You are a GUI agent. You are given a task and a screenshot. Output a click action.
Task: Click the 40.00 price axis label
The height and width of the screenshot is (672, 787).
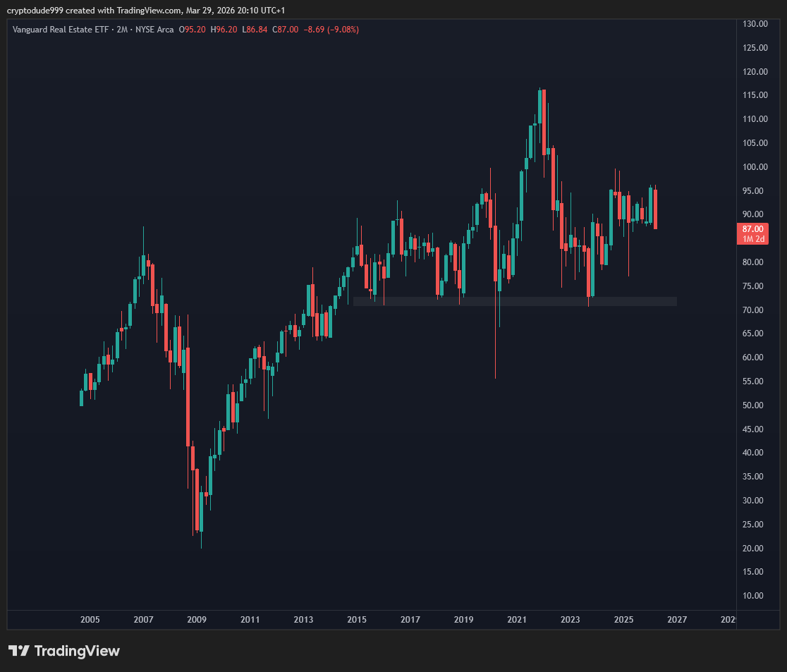pos(752,452)
